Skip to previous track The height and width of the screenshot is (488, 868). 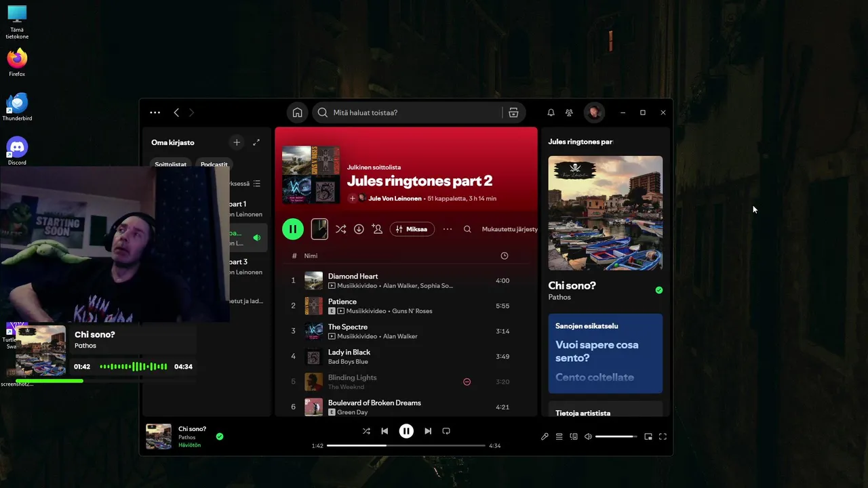[x=384, y=431]
